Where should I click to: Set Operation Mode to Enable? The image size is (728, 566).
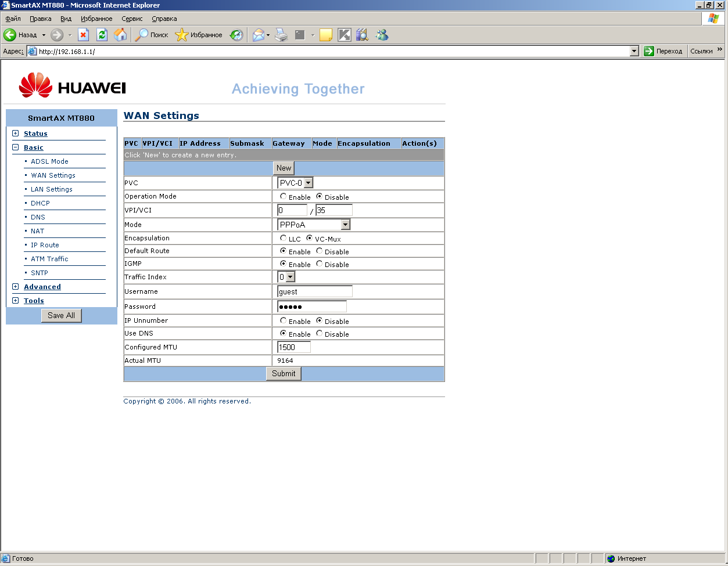point(283,197)
